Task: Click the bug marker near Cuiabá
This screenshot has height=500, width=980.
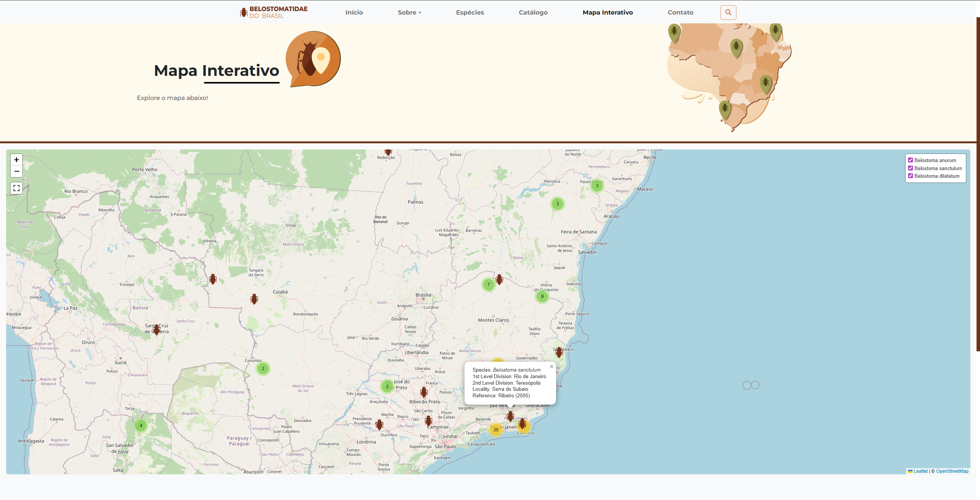Action: tap(254, 299)
